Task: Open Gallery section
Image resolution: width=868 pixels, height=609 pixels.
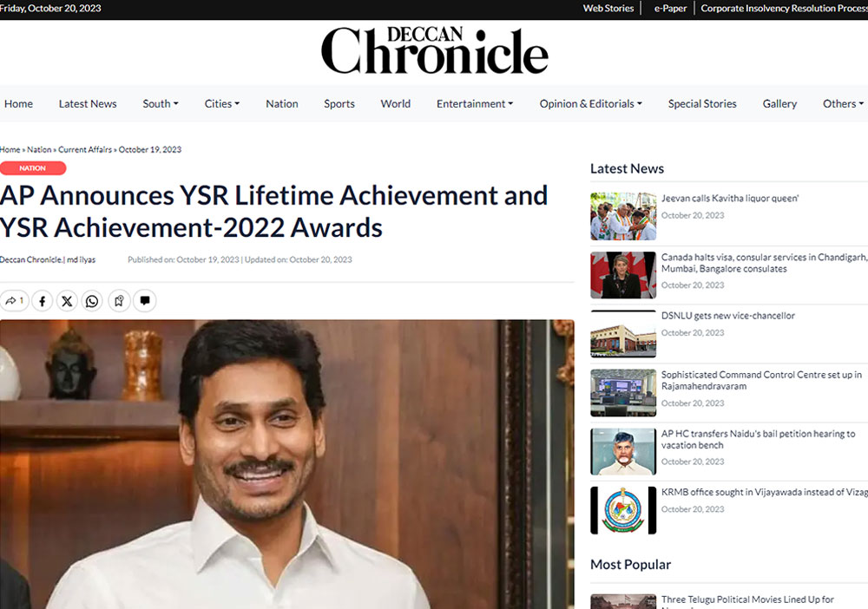Action: [x=779, y=103]
